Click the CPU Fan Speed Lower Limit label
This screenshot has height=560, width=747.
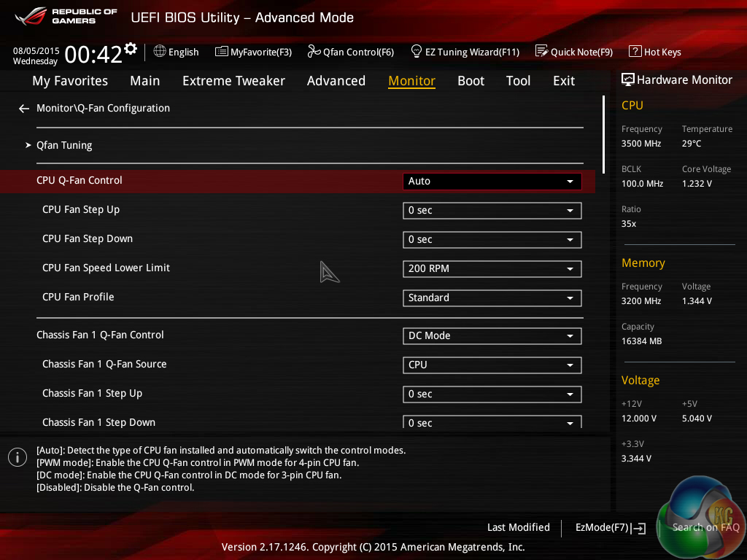point(106,268)
